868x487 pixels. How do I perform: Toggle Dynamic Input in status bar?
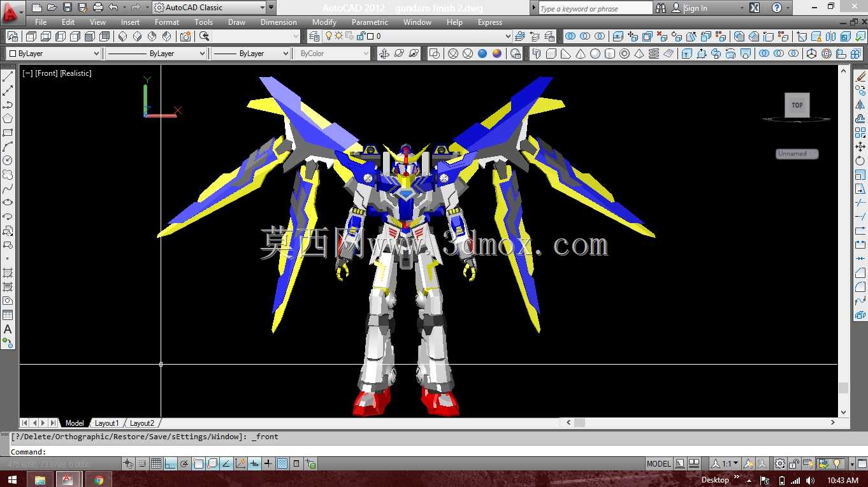(x=254, y=464)
